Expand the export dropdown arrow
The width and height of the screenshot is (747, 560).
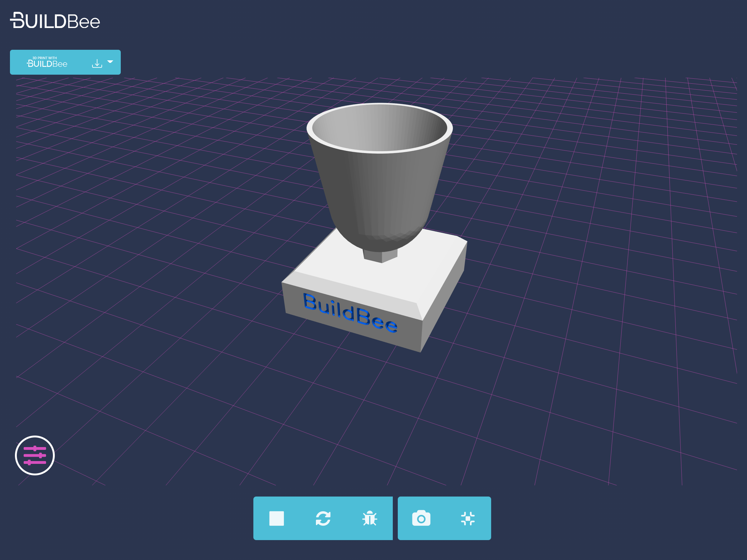click(x=110, y=62)
